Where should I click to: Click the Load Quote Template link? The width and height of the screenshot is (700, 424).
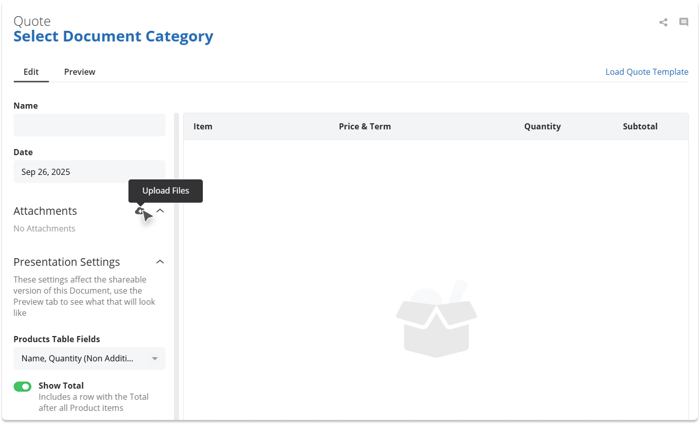click(x=646, y=72)
